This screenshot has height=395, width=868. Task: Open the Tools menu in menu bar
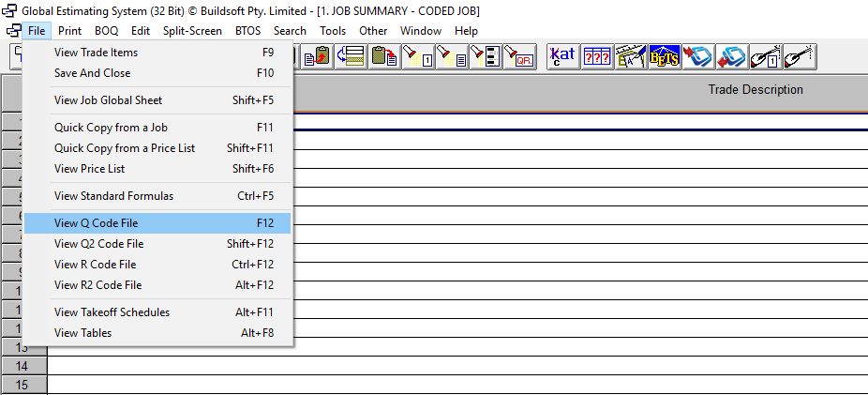[x=332, y=31]
